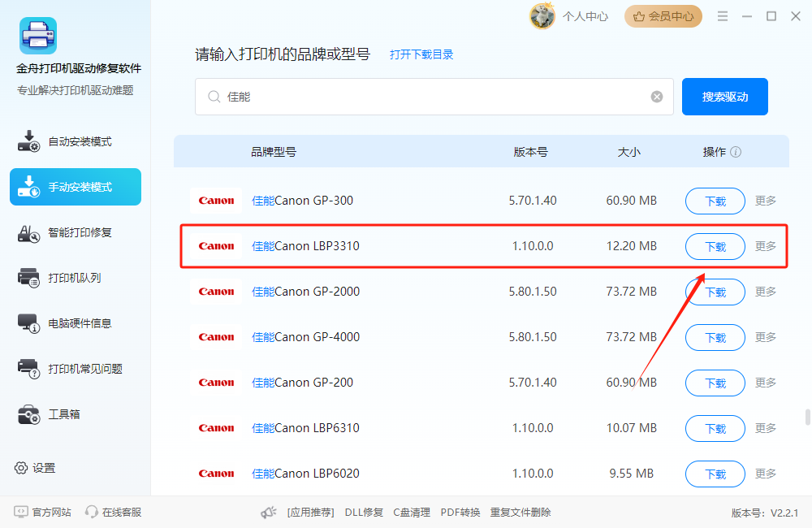This screenshot has width=812, height=528.
Task: Open the DLL修复 recommendation
Action: (x=364, y=513)
